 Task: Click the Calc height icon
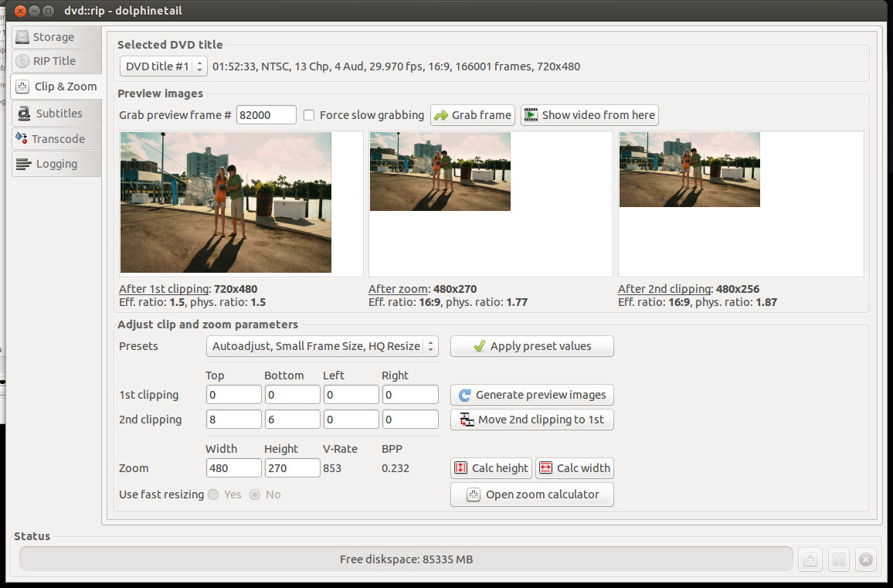point(461,468)
